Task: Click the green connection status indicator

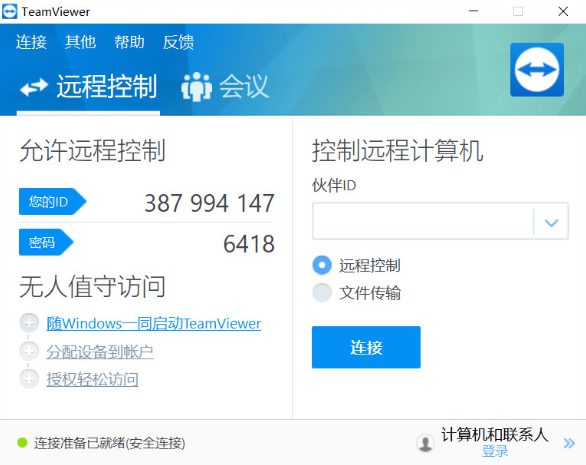Action: (22, 443)
